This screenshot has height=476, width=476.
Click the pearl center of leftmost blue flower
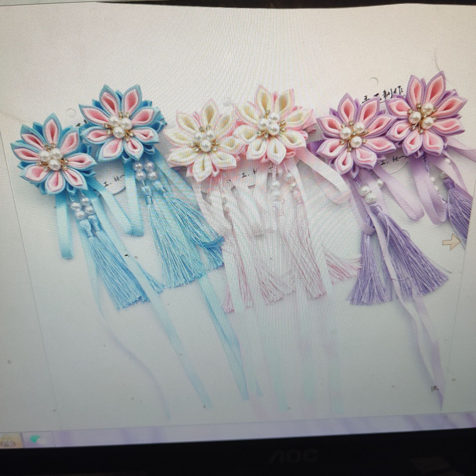point(54,159)
